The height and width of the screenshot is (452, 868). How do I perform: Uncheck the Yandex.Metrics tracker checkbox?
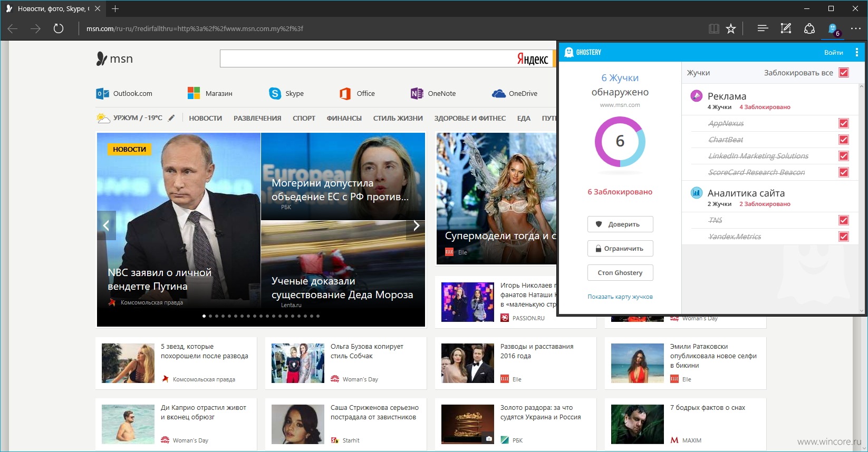(x=844, y=237)
